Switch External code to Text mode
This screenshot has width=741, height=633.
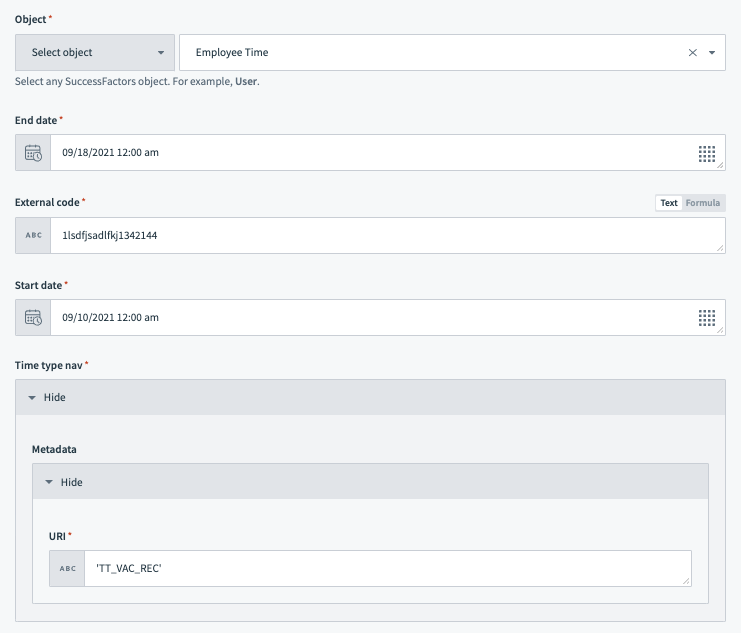pos(669,203)
